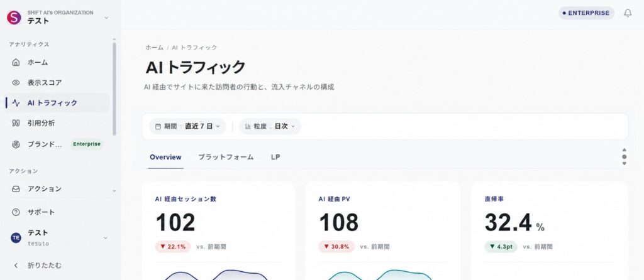
Task: Click the radar icon for ブランド
Action: (16, 144)
